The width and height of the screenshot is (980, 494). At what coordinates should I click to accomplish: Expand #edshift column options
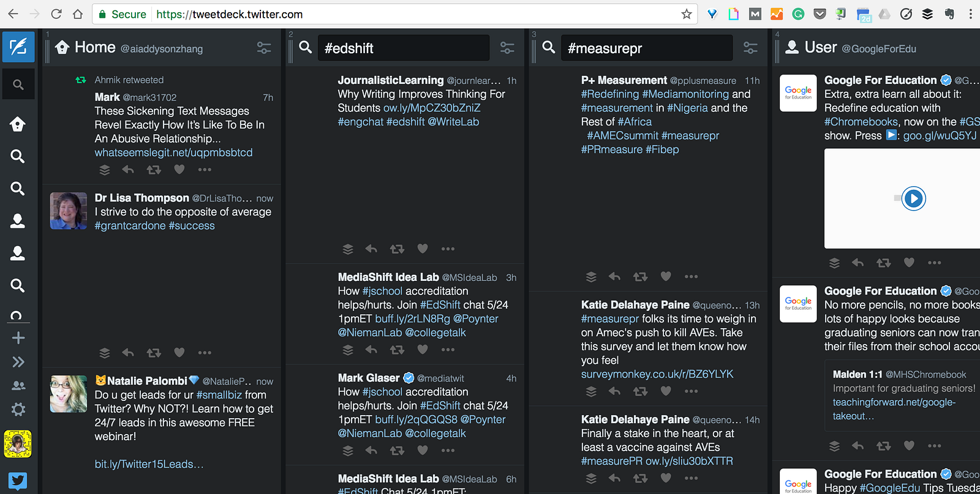(507, 48)
